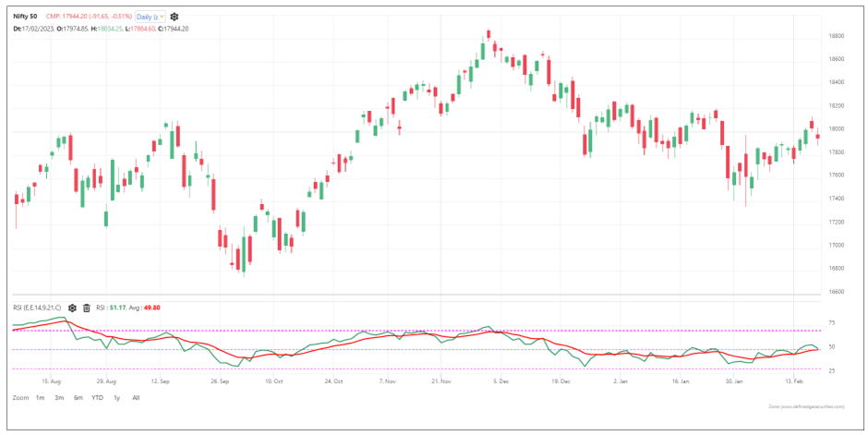Set zoom range to 3m
The height and width of the screenshot is (435, 868).
pyautogui.click(x=59, y=397)
